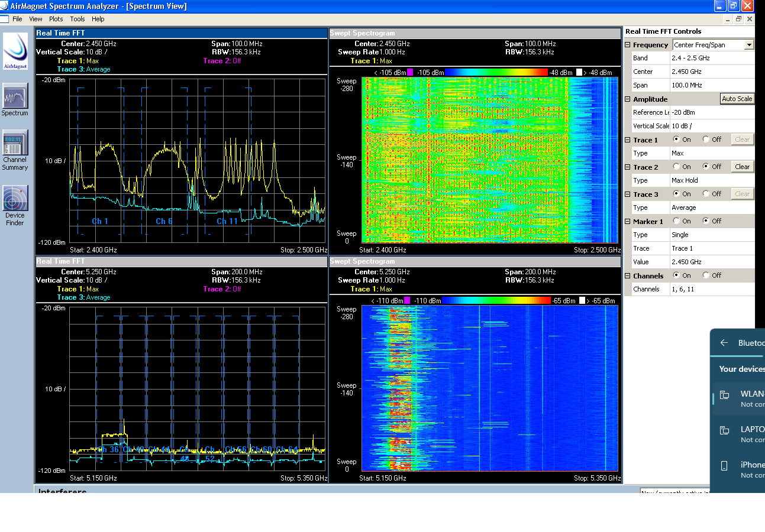Open the Help menu
765x532 pixels.
pos(98,19)
